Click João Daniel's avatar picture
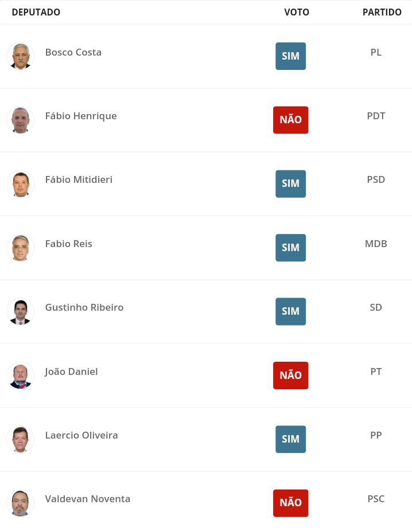Screen dimensions: 412x532 (x=21, y=375)
